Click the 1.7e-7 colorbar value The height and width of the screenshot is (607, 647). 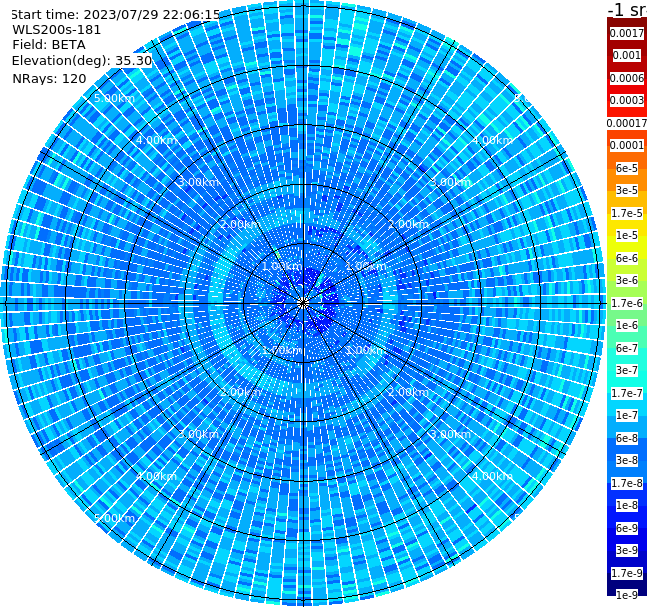pyautogui.click(x=627, y=393)
